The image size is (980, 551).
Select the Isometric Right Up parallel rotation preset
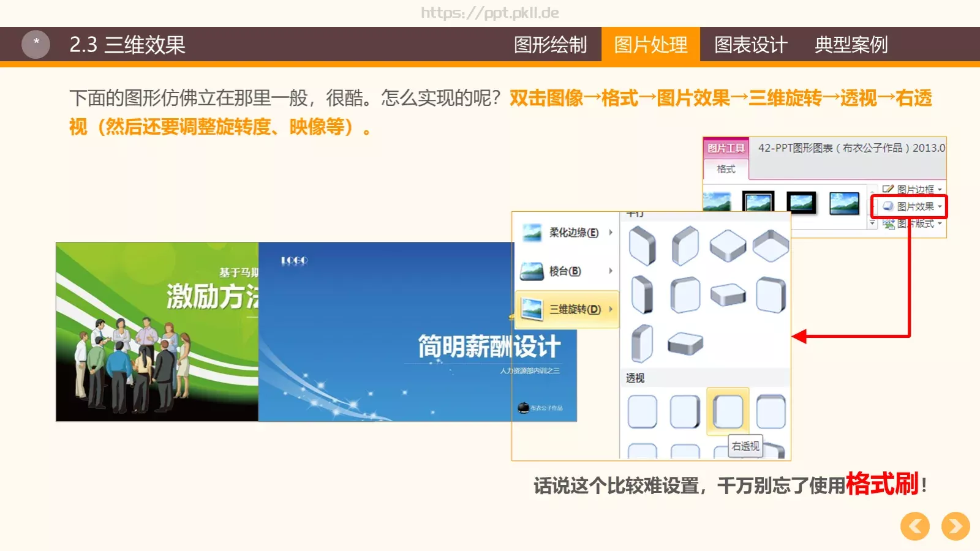tap(685, 246)
